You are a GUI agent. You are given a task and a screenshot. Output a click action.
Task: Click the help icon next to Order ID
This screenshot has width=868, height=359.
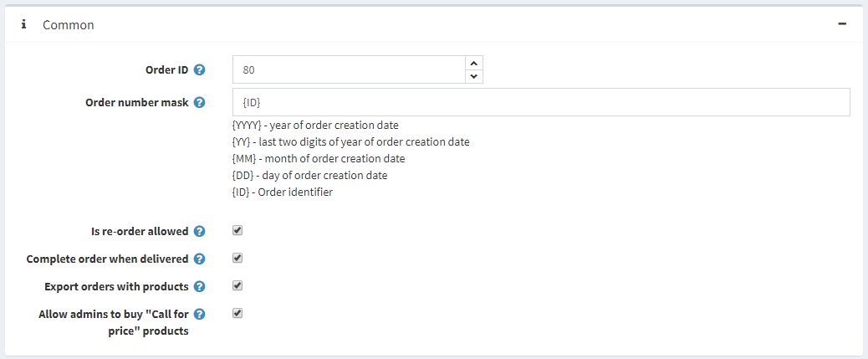[x=200, y=69]
